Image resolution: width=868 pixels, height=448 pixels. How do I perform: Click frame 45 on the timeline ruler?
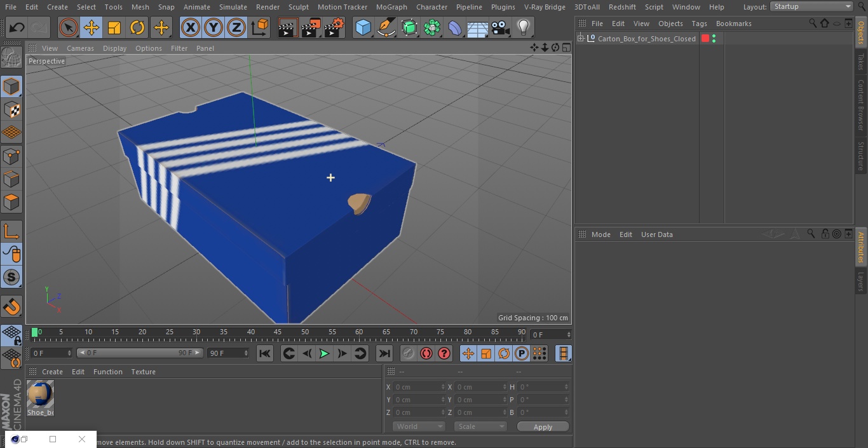278,332
